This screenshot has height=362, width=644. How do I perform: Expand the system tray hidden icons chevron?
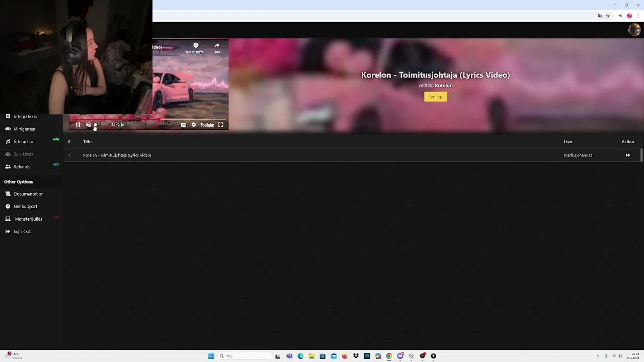coord(598,356)
